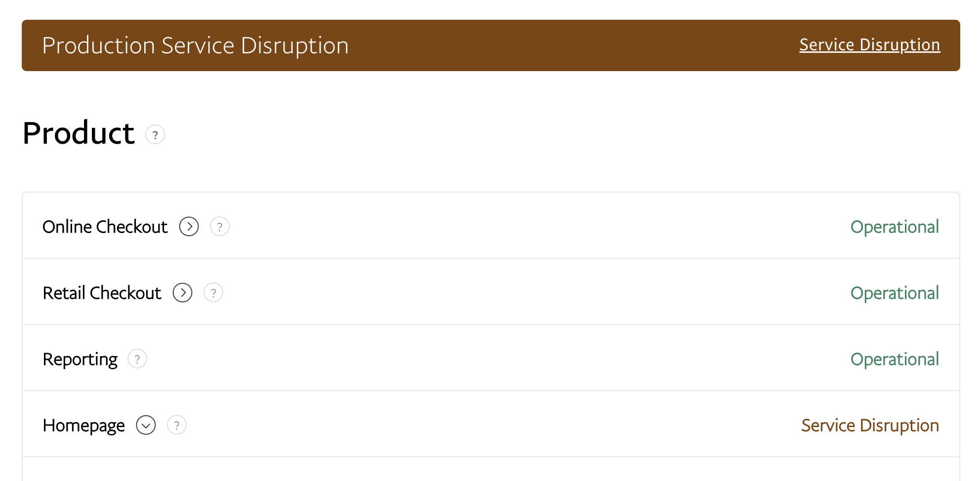Click the Homepage Service Disruption status
This screenshot has width=980, height=481.
(x=869, y=425)
